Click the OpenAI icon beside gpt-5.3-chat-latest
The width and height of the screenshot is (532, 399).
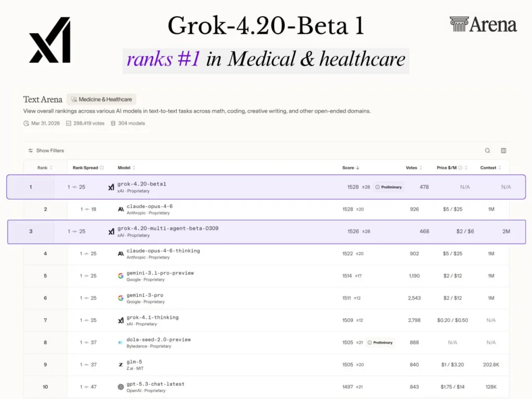pos(119,387)
